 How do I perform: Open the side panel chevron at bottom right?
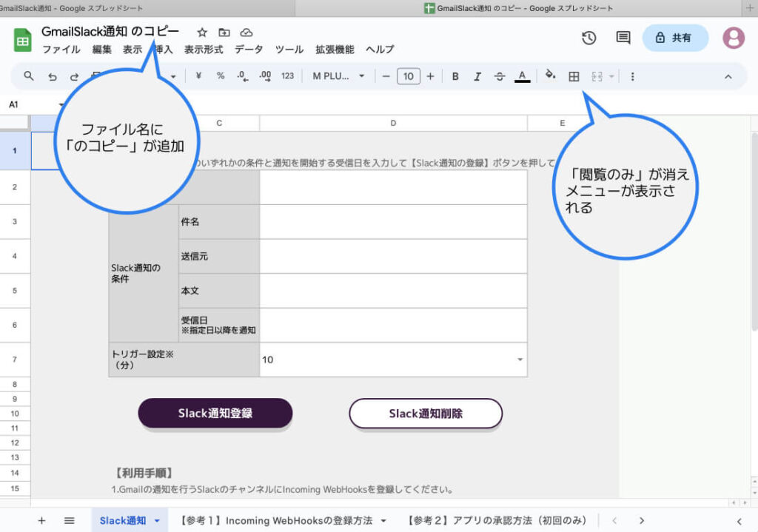coord(739,521)
